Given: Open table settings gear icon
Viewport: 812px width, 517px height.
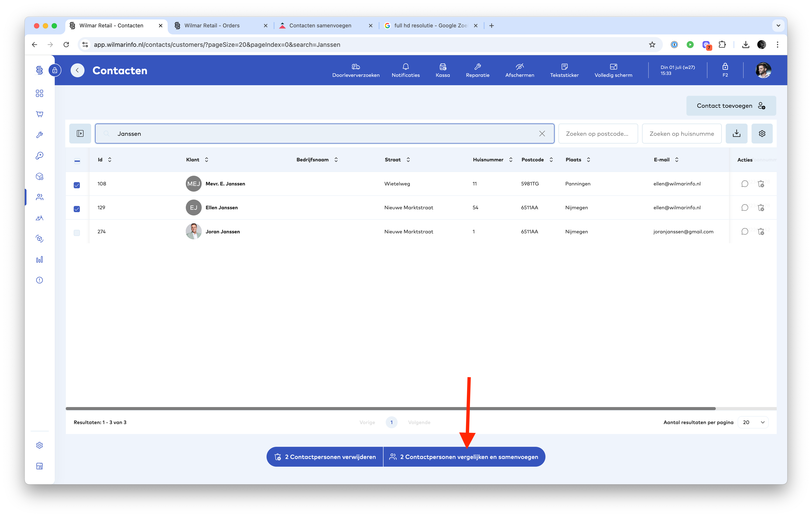Looking at the screenshot, I should 762,134.
